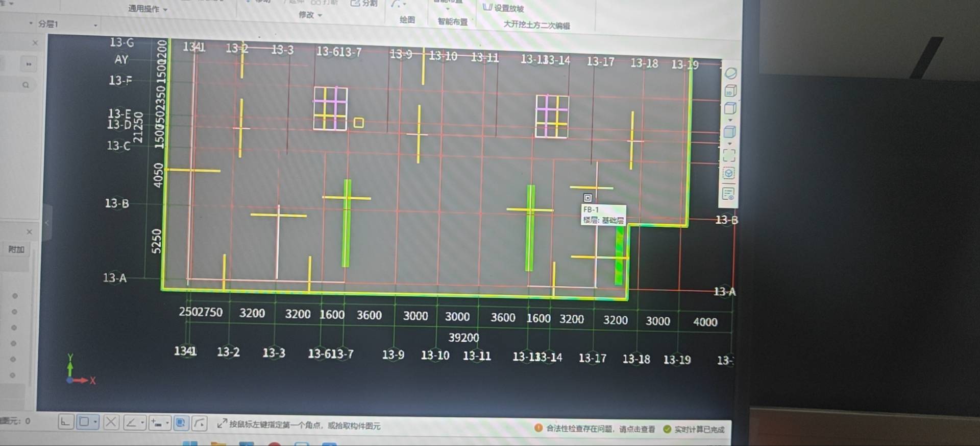Click the orthogonal snap icon in bottom toolbar
The width and height of the screenshot is (980, 446).
[65, 422]
